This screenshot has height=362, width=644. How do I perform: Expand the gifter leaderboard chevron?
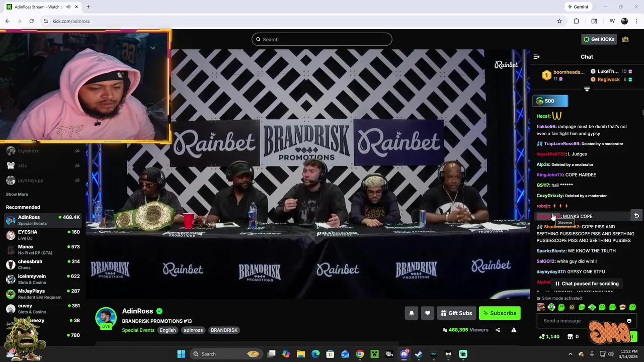tap(587, 89)
